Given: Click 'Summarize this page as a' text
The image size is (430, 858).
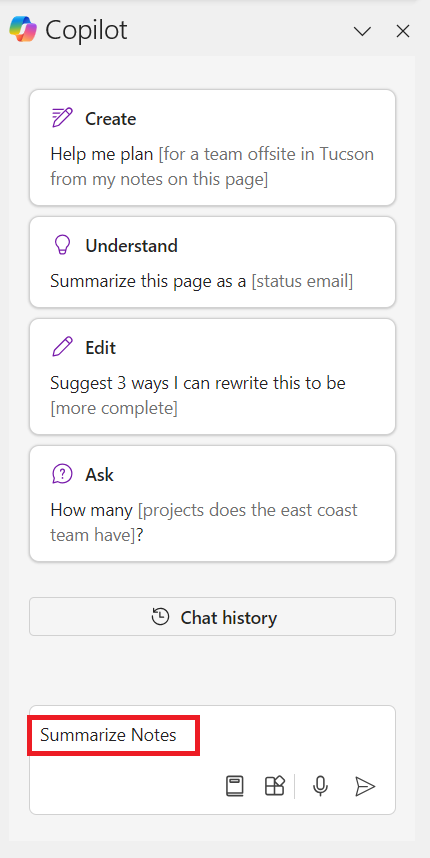Looking at the screenshot, I should coord(148,281).
